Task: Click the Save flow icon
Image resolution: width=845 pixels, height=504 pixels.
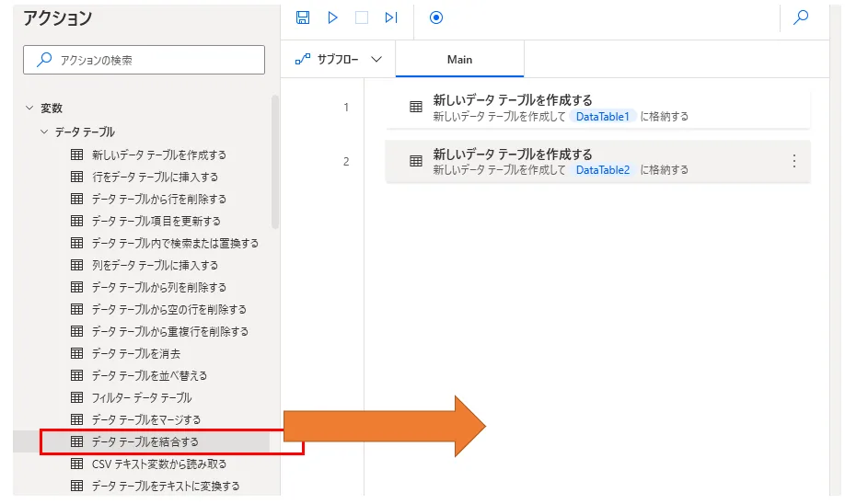Action: [304, 17]
